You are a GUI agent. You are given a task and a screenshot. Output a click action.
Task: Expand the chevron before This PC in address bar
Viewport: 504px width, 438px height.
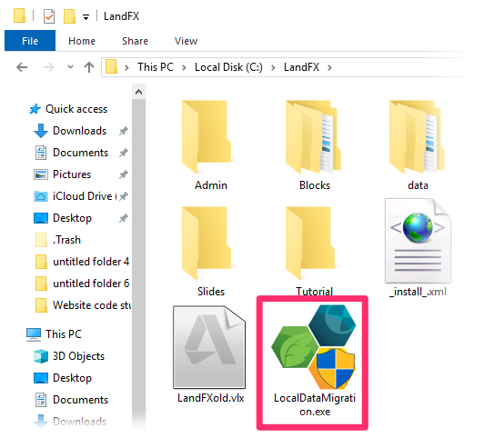point(126,67)
